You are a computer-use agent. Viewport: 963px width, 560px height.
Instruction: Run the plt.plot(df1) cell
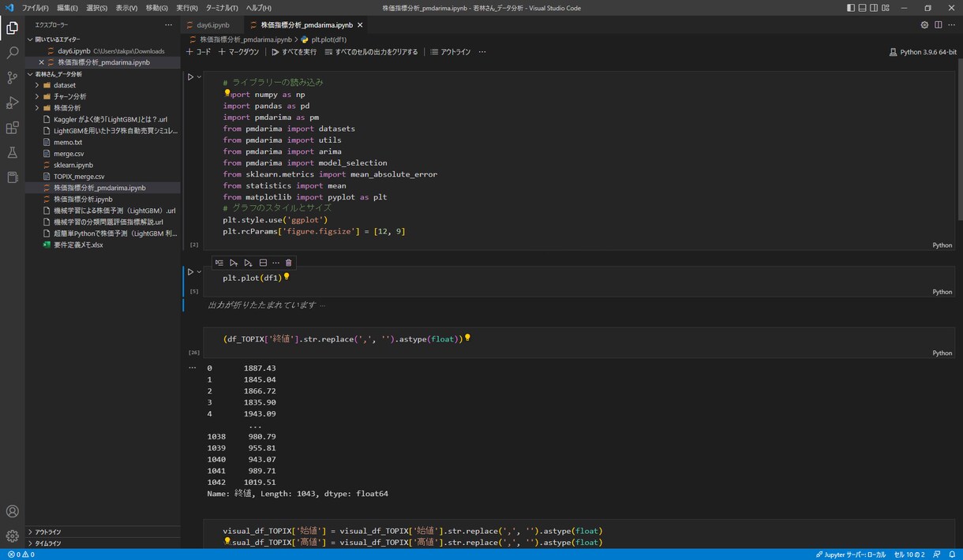(190, 271)
